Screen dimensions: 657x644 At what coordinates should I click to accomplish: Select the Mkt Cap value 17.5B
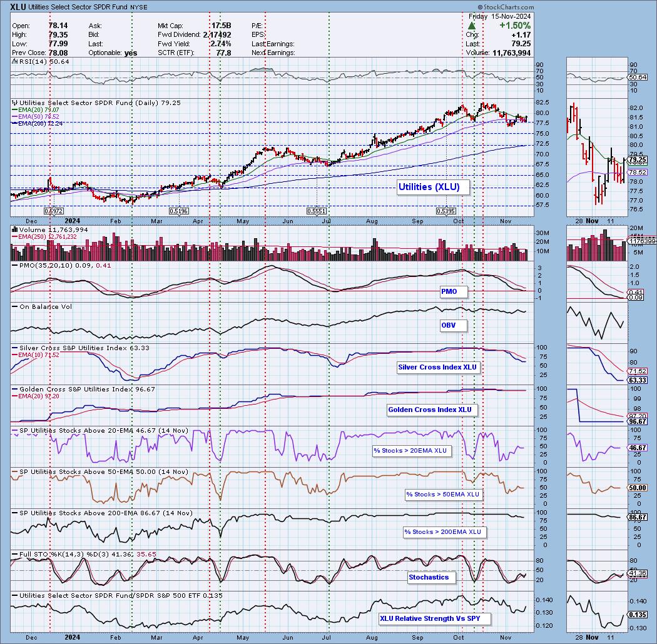pyautogui.click(x=221, y=26)
